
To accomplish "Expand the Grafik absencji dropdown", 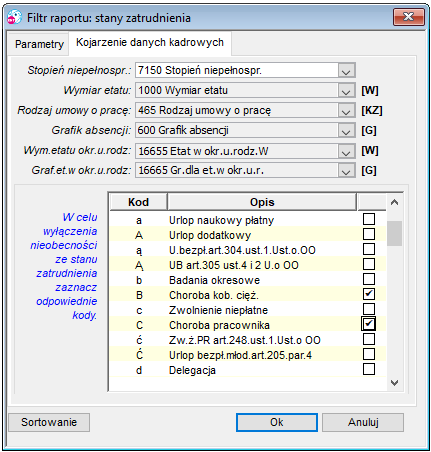I will [x=346, y=131].
